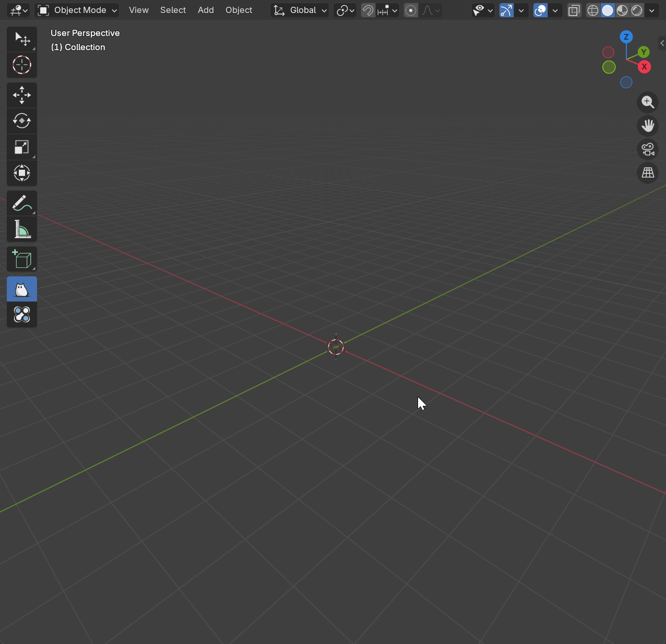Switch to wireframe shading mode
Viewport: 666px width, 644px height.
click(x=593, y=10)
